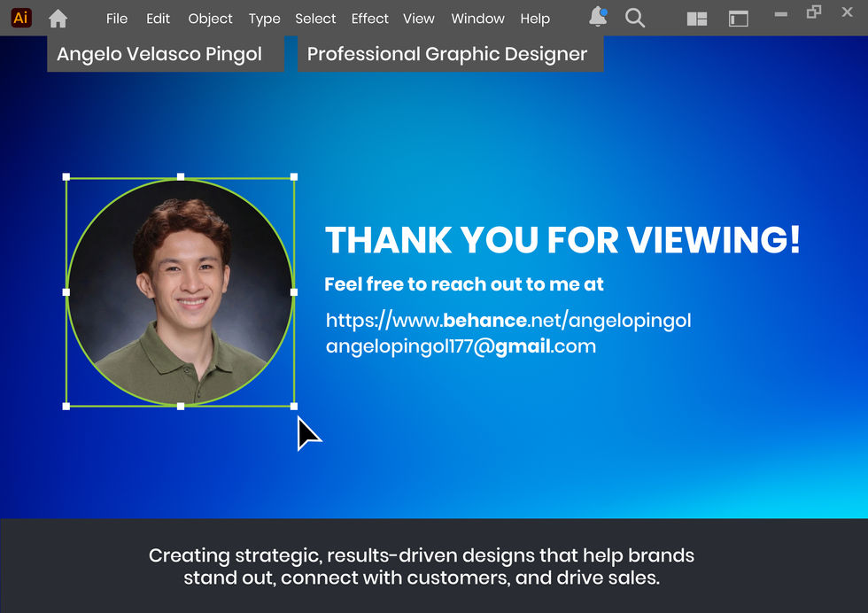Click the bottom-left selection handle
This screenshot has height=613, width=868.
click(66, 407)
